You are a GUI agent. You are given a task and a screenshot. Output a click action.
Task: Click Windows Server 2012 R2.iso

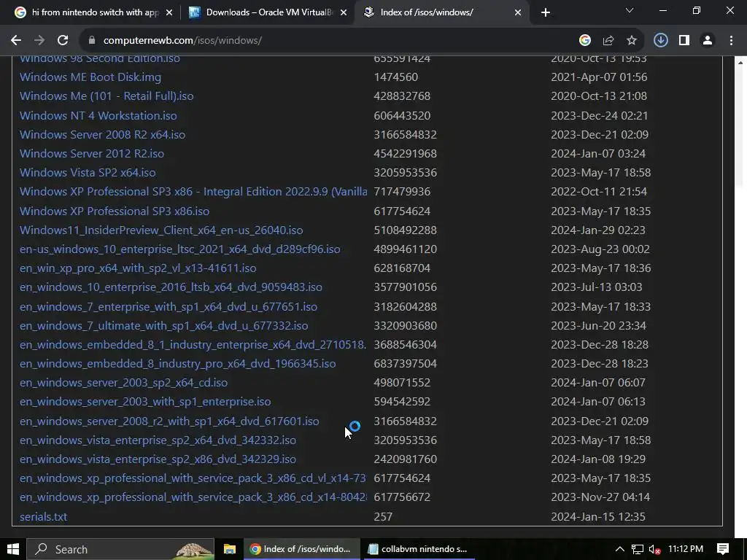click(91, 154)
